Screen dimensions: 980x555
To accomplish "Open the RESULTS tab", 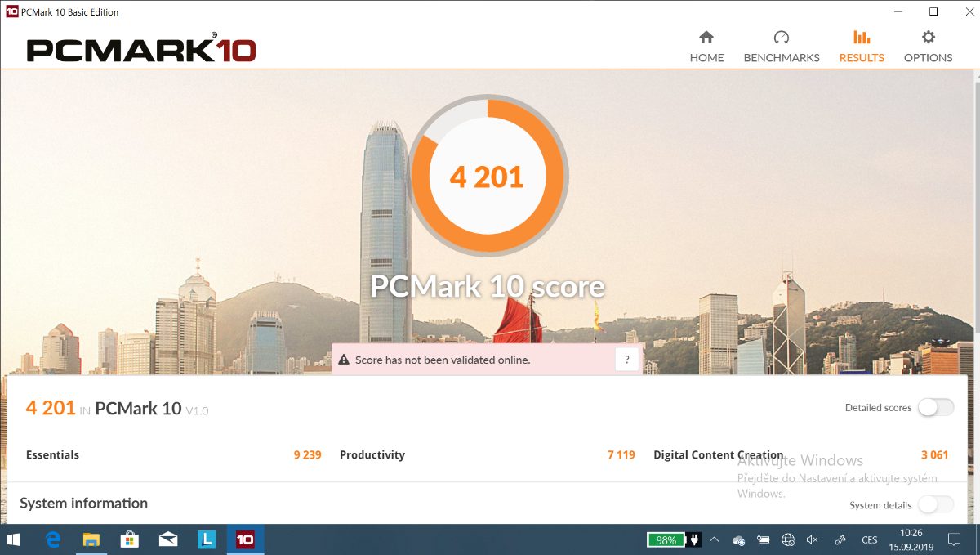I will pyautogui.click(x=862, y=47).
